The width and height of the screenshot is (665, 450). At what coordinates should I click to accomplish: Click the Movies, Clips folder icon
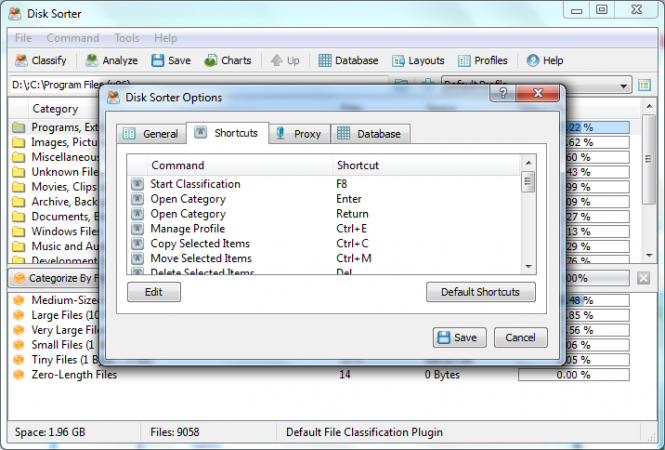click(18, 187)
